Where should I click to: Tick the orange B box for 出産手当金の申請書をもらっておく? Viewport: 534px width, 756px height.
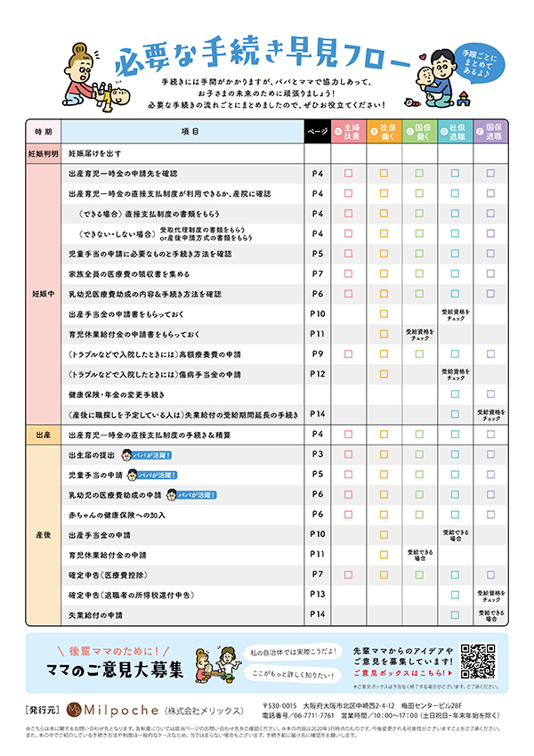click(x=384, y=313)
